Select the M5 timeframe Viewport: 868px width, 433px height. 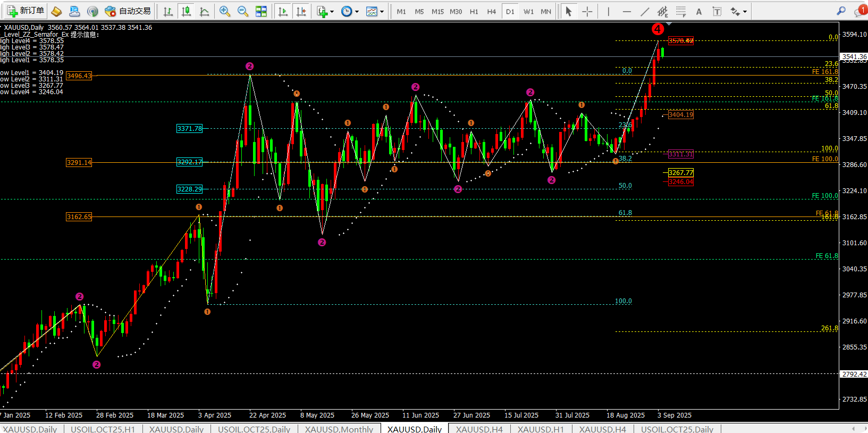[x=419, y=11]
